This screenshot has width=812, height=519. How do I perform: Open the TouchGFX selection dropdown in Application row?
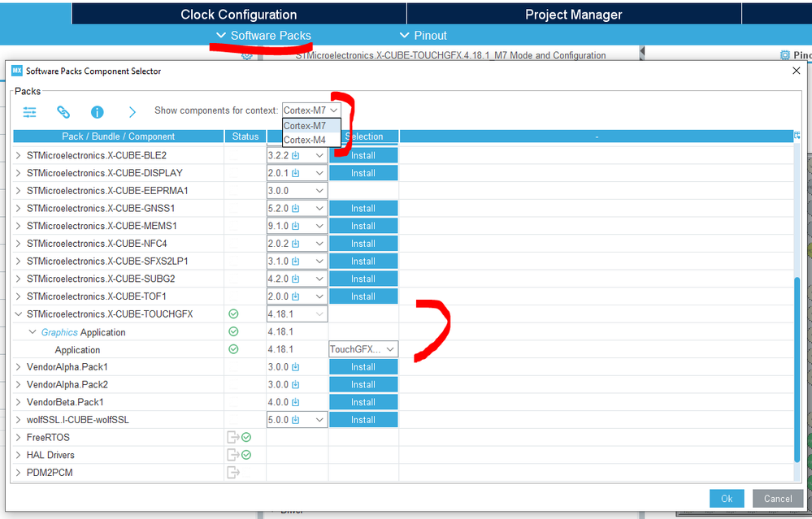pos(363,349)
